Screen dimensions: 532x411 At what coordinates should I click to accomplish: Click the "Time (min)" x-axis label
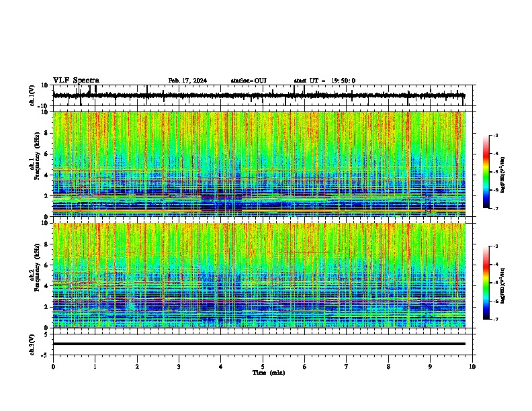[269, 373]
